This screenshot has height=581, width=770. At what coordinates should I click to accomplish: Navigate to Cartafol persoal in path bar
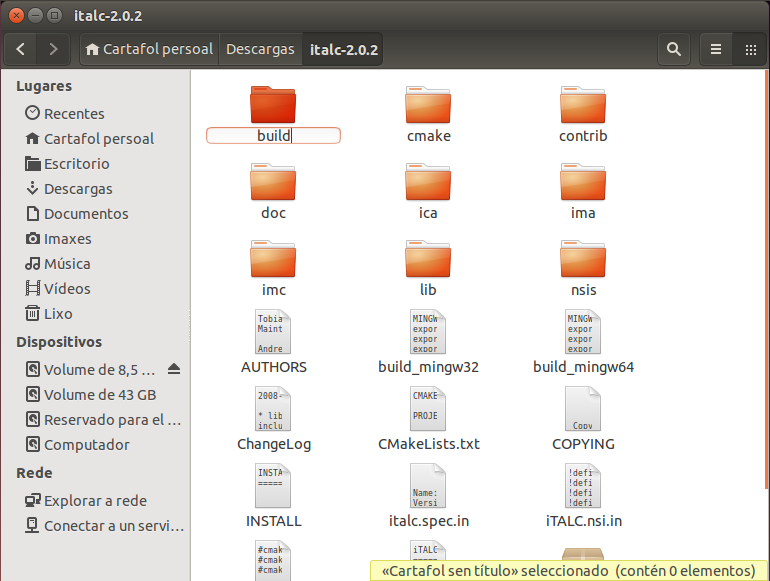click(x=149, y=49)
